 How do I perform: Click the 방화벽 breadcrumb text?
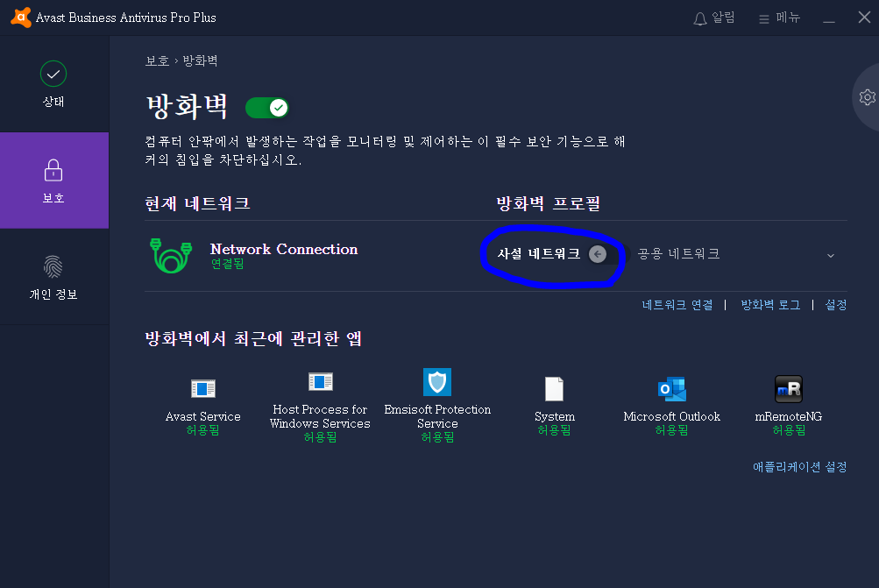[x=200, y=61]
